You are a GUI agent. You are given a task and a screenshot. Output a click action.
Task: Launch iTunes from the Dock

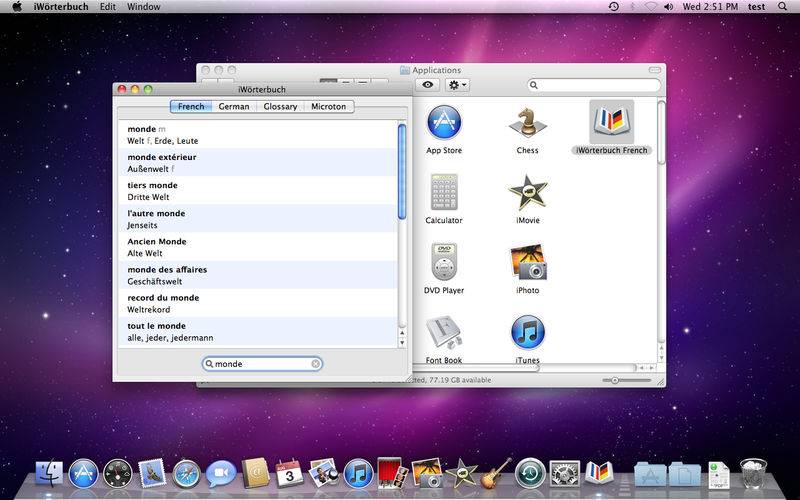(x=358, y=473)
